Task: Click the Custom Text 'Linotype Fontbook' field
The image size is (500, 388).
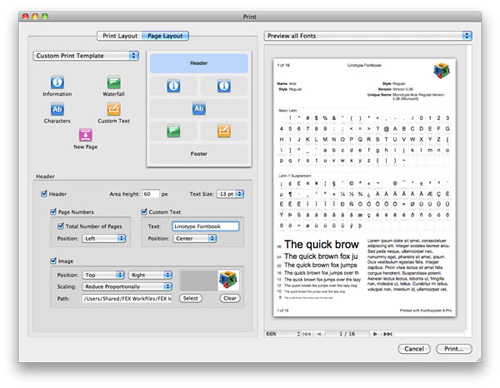Action: tap(206, 226)
